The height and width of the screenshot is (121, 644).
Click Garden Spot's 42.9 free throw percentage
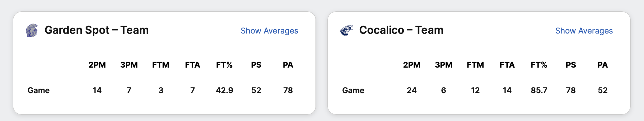tap(224, 90)
